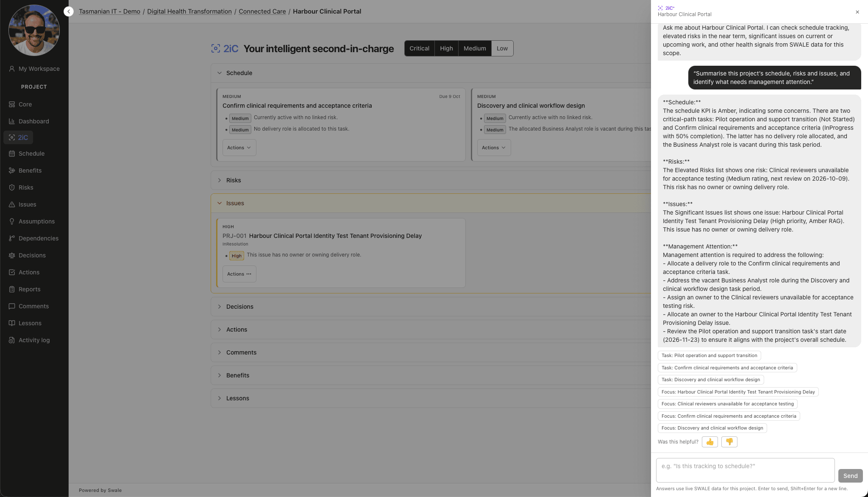Go to Tasmanian IT - Demo breadcrumb

point(109,11)
